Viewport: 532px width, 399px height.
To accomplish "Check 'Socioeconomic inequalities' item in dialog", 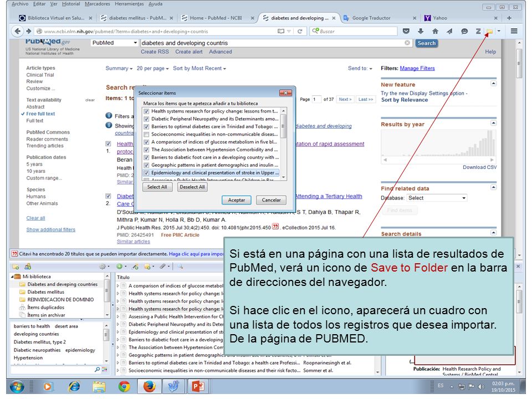I will coord(146,134).
